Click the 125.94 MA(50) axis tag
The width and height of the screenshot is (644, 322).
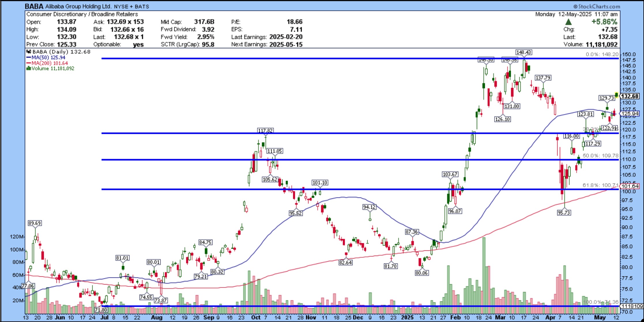630,113
